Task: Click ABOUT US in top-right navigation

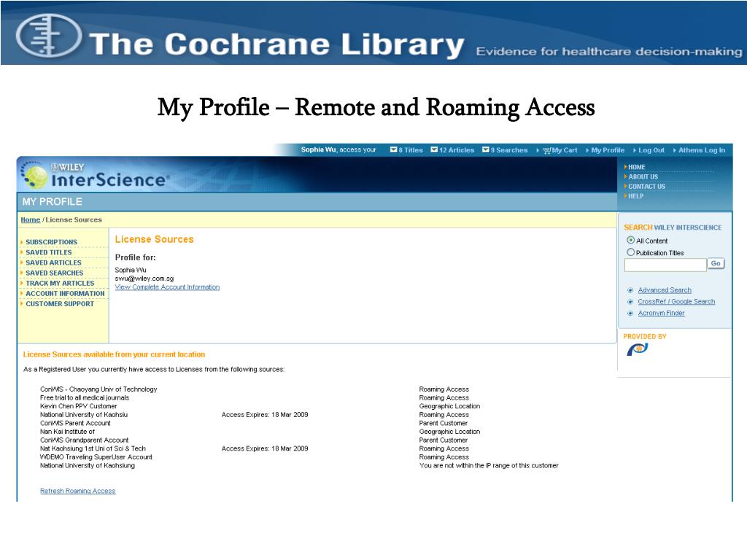Action: coord(643,176)
